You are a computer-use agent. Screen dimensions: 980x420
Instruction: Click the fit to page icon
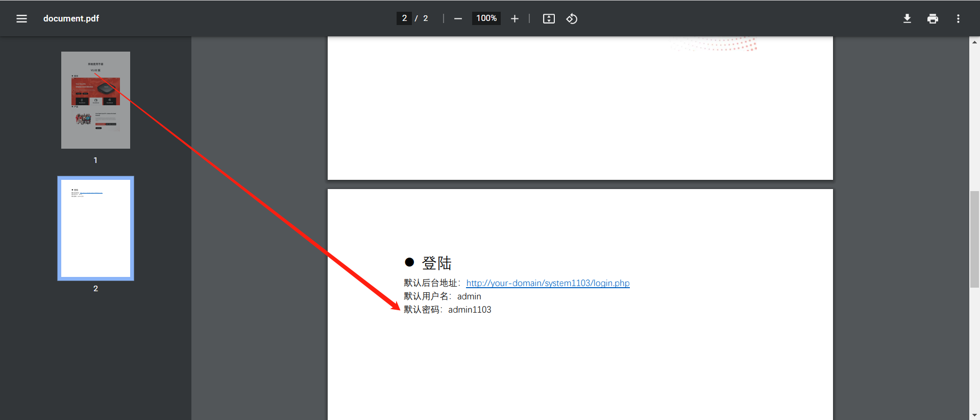[x=549, y=18]
